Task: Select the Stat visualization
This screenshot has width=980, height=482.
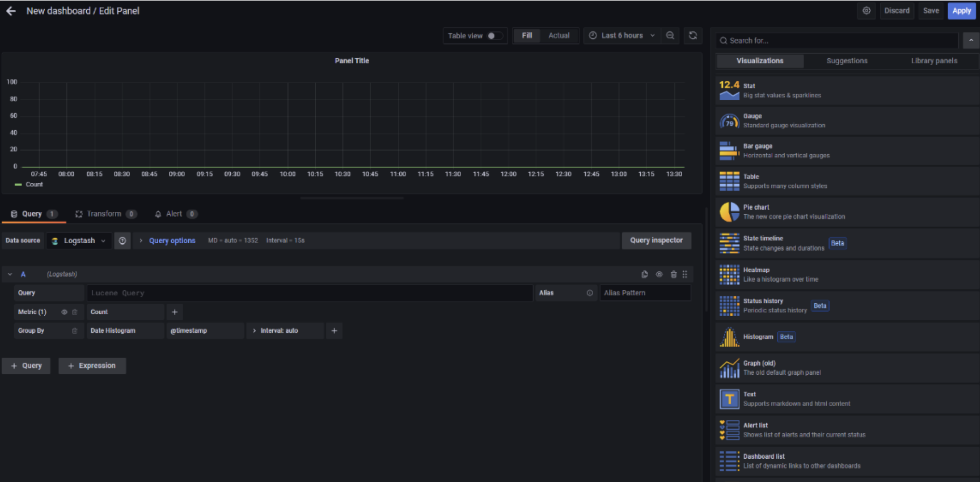Action: (847, 90)
